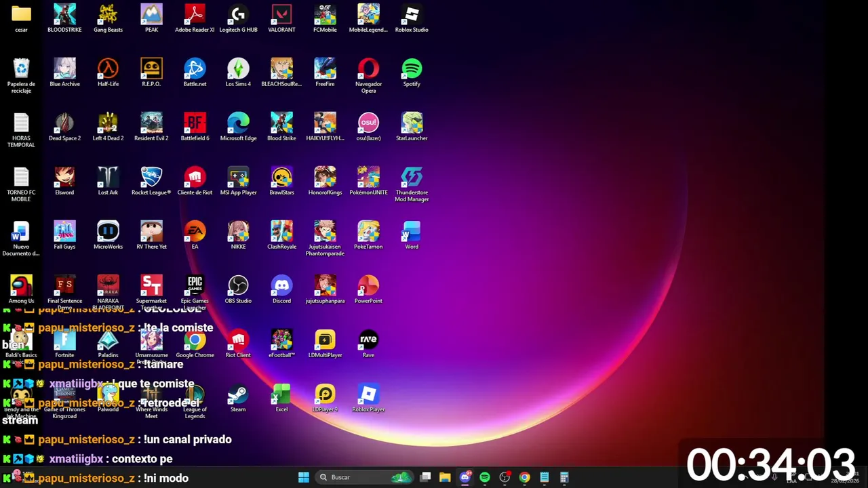Screen dimensions: 868x488
Task: Open the HORAS TEMPORAL text file
Action: [x=21, y=130]
